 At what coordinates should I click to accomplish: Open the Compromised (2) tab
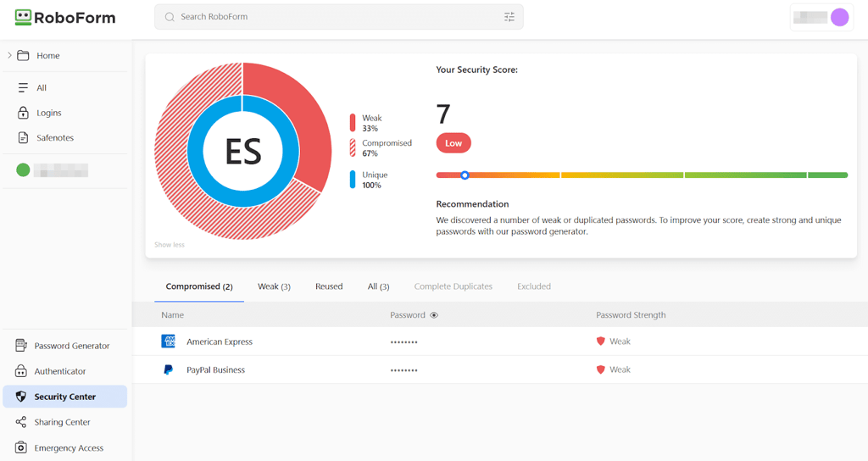(199, 286)
